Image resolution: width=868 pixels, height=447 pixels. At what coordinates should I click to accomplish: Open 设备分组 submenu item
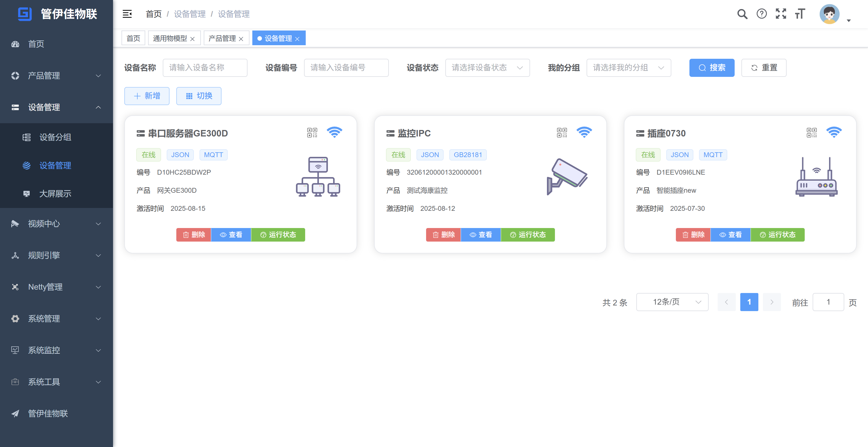56,137
